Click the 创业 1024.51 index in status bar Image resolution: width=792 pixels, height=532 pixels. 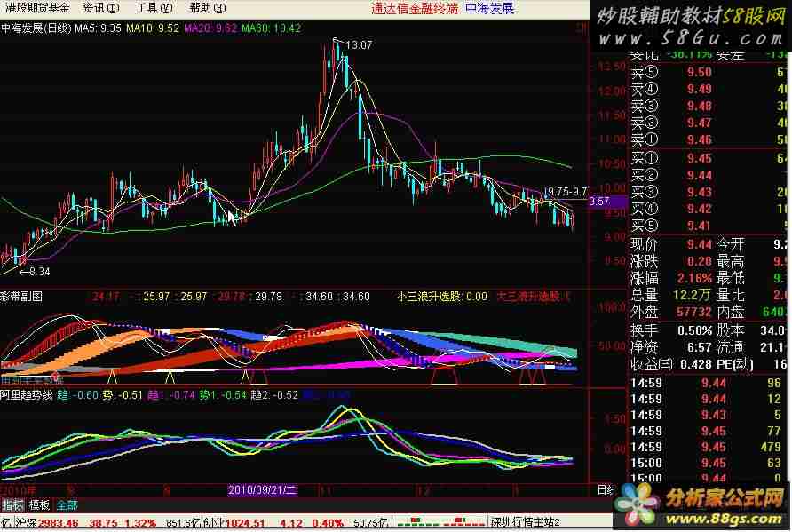click(x=234, y=523)
